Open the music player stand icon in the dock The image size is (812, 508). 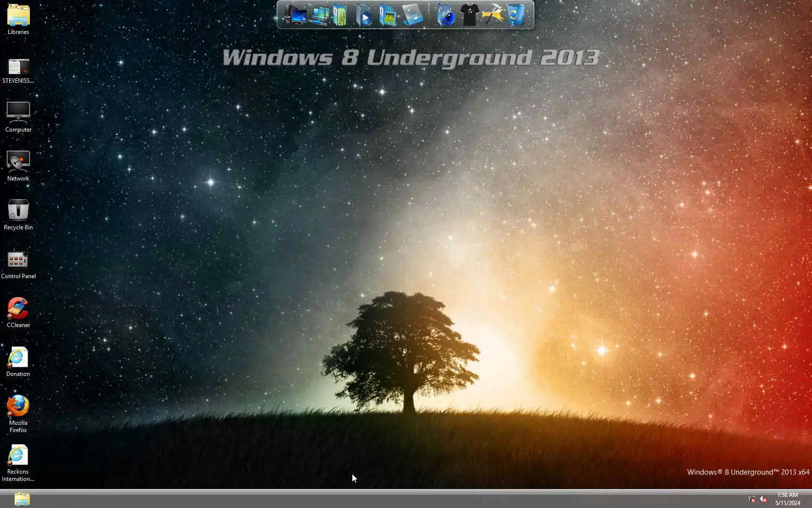pyautogui.click(x=413, y=15)
